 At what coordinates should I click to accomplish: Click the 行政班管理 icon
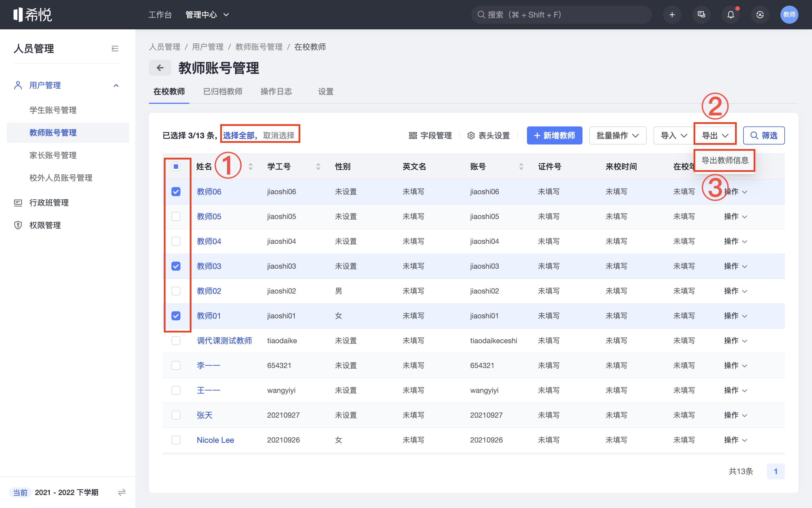[x=18, y=203]
